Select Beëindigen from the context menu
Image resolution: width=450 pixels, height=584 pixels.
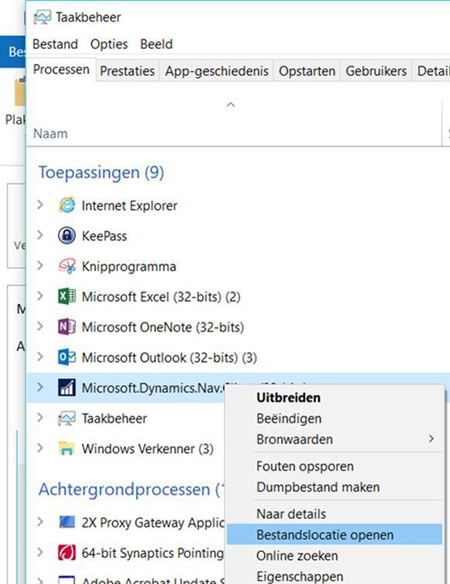[x=289, y=418]
